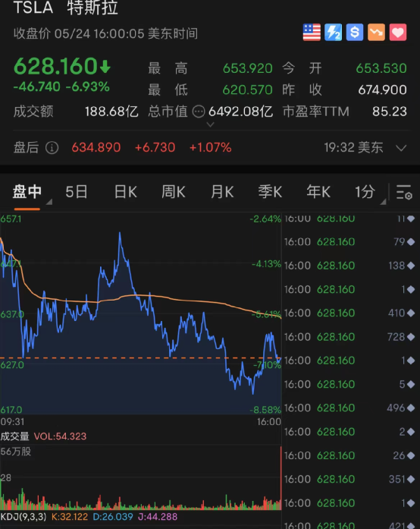Expand the quote details chevron

pos(210,124)
